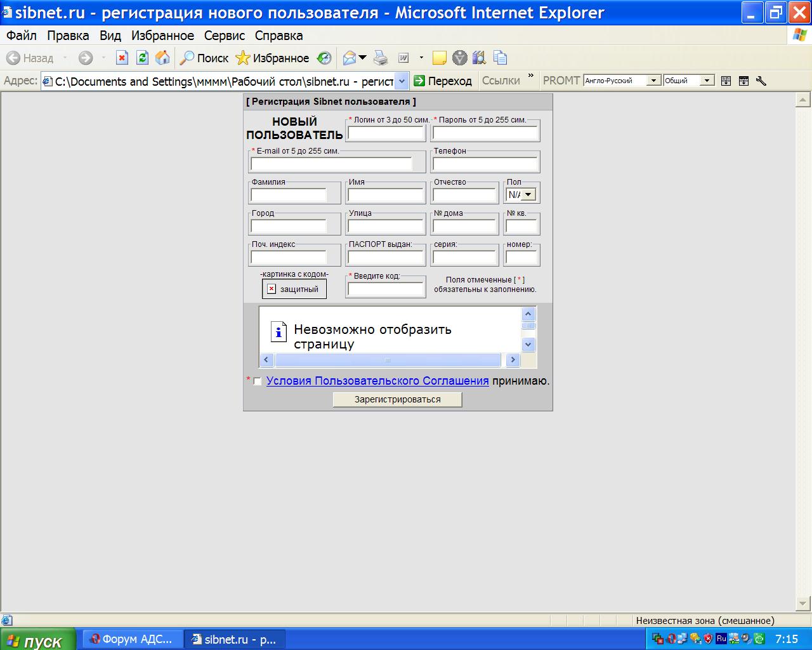Click the broken captcha image защитный
This screenshot has height=650, width=812.
click(x=294, y=289)
